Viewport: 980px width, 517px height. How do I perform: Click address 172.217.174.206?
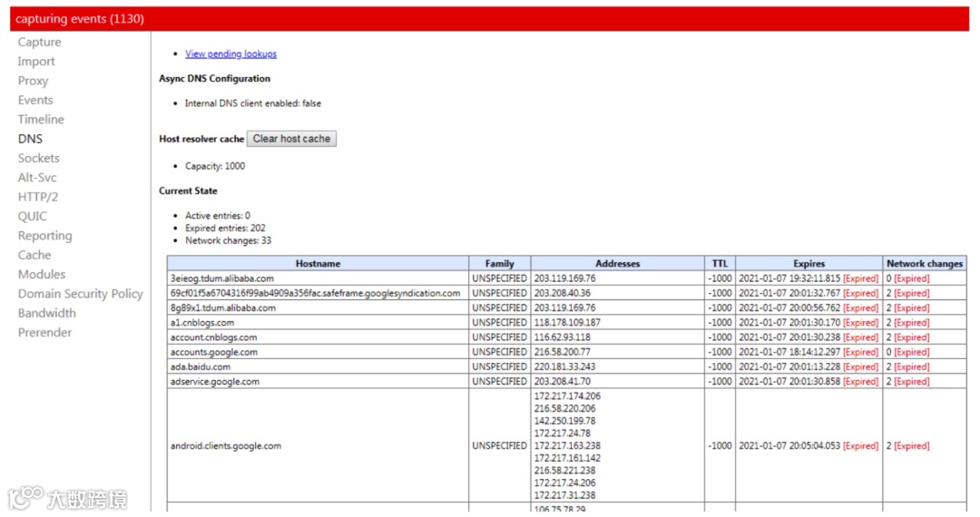(x=567, y=395)
